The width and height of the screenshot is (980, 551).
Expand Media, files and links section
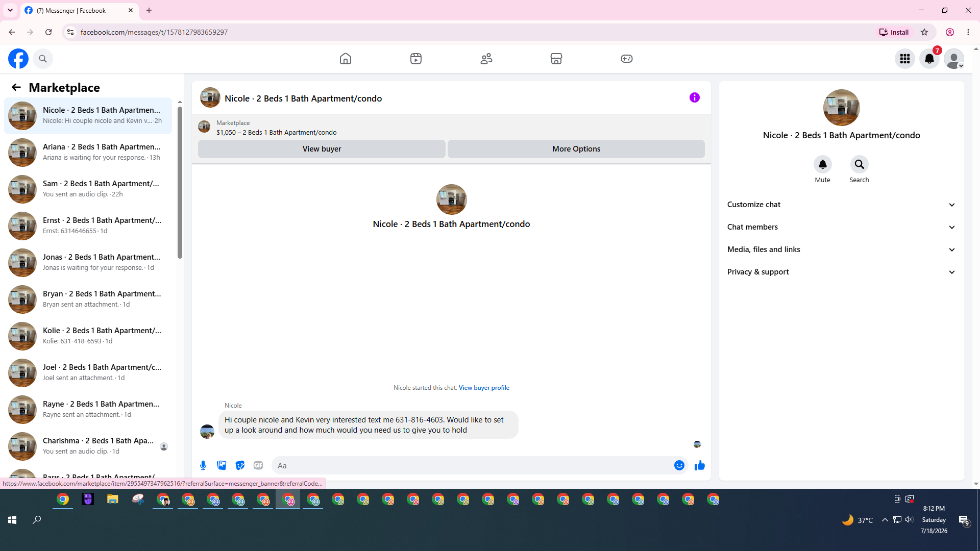coord(841,249)
